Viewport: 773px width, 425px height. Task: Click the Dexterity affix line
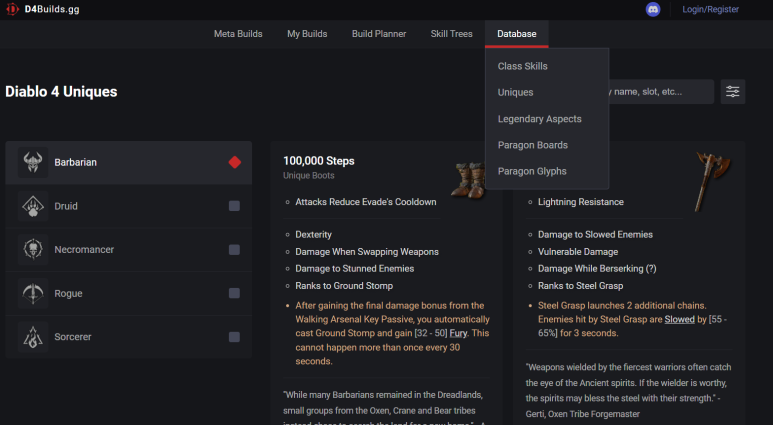(x=314, y=235)
